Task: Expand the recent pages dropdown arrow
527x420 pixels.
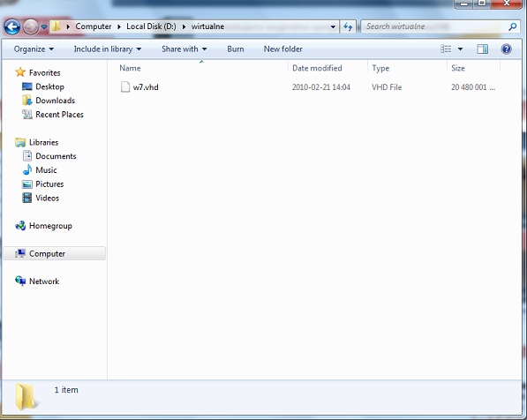Action: tap(44, 26)
